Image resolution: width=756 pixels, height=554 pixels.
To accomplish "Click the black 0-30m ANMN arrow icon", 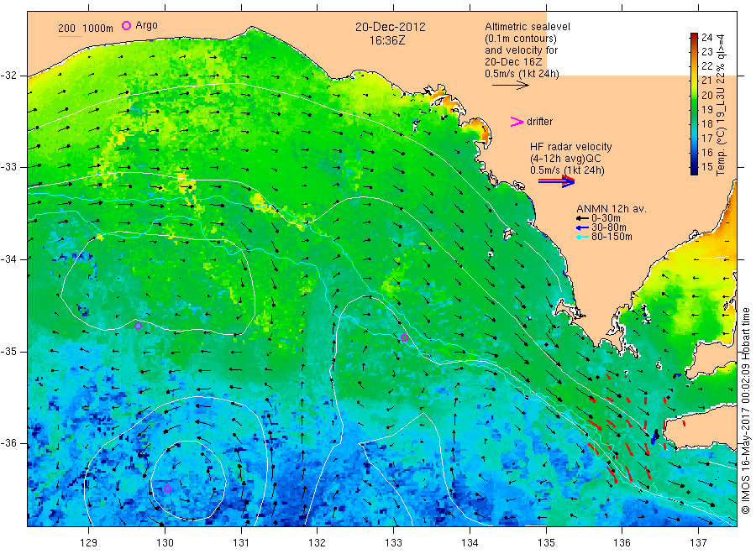I will coord(582,218).
